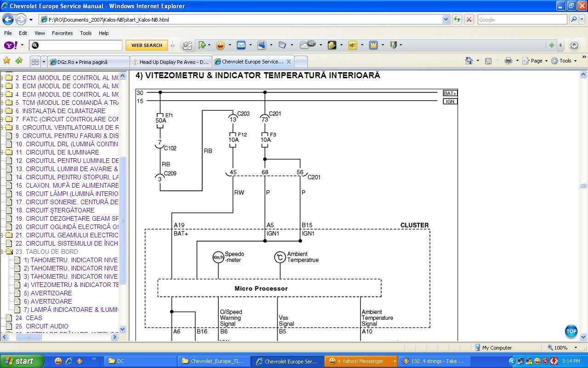Click the address bar URL field
Image resolution: width=588 pixels, height=368 pixels.
[240, 20]
